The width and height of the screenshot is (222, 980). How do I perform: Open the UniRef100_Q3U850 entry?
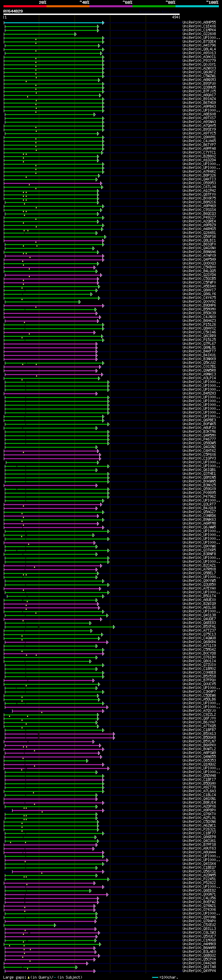click(199, 584)
